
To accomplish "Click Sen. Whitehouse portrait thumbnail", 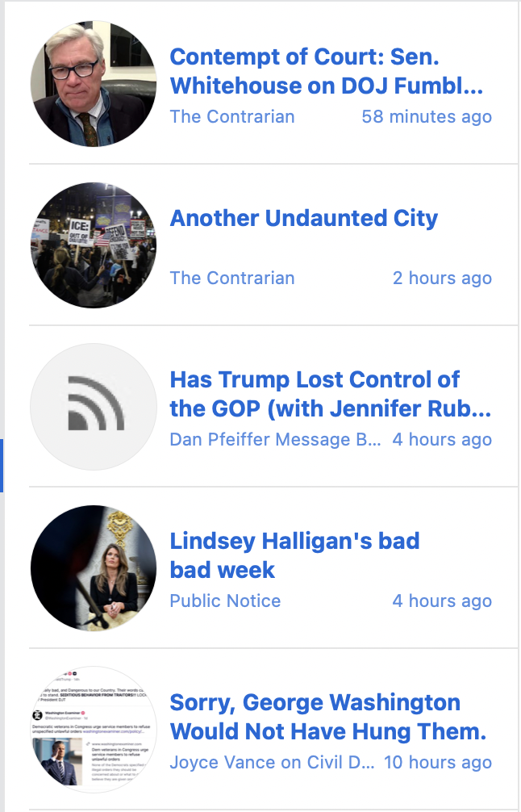I will [94, 84].
